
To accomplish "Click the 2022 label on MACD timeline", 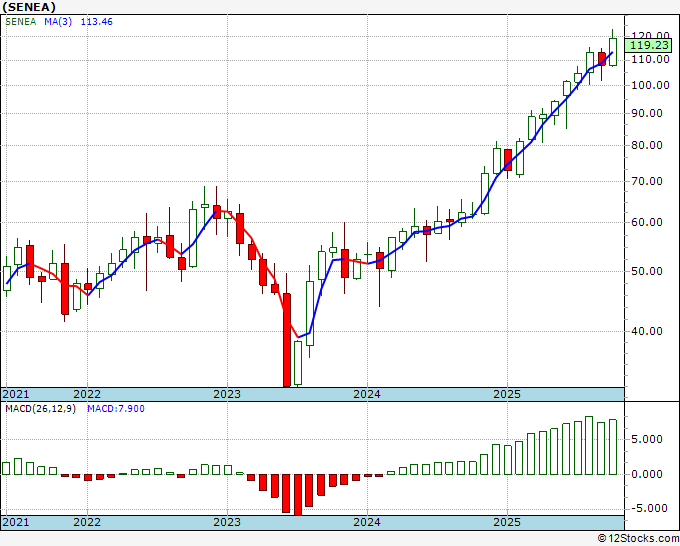I will pyautogui.click(x=87, y=522).
